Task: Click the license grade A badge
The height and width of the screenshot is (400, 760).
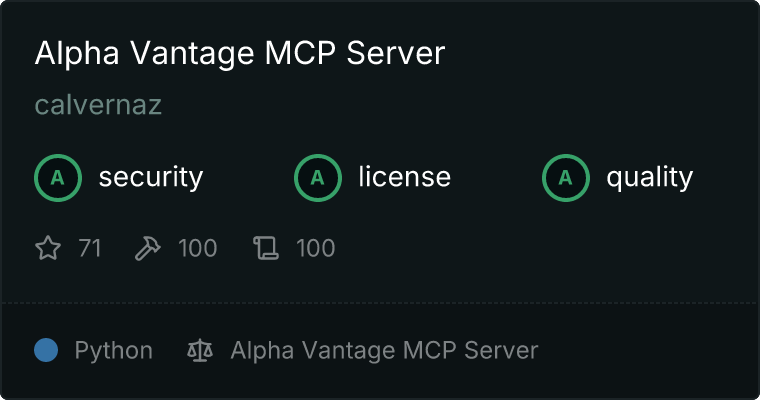Action: point(317,178)
